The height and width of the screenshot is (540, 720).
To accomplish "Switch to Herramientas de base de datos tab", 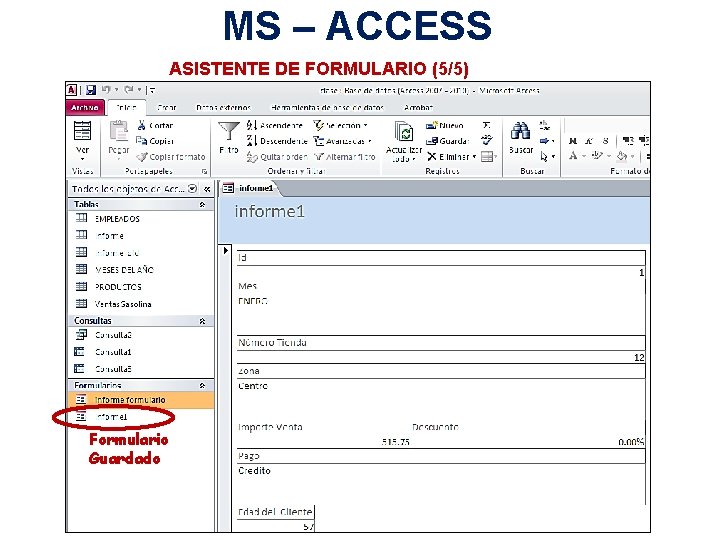I will point(327,107).
